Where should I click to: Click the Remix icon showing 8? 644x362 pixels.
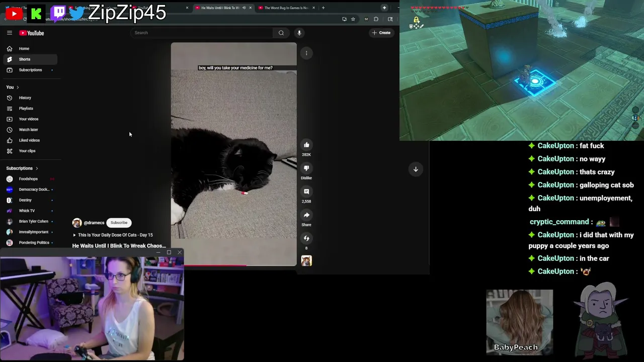[306, 238]
